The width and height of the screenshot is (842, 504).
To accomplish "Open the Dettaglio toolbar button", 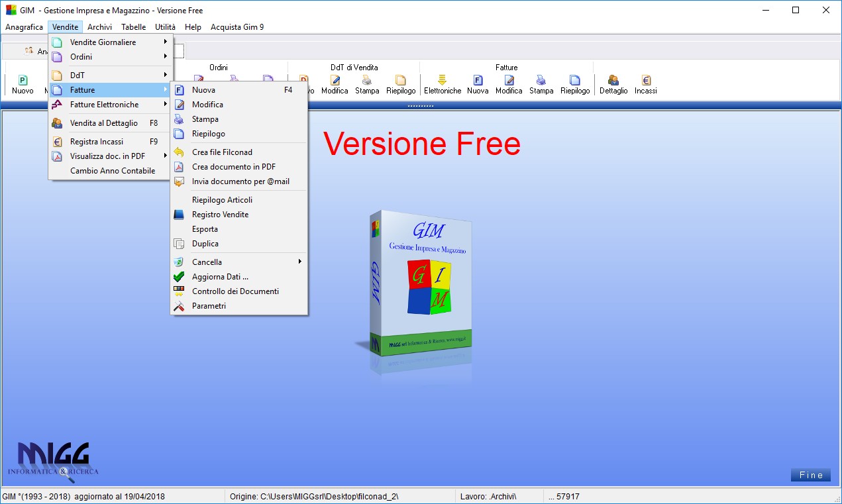I will 613,85.
